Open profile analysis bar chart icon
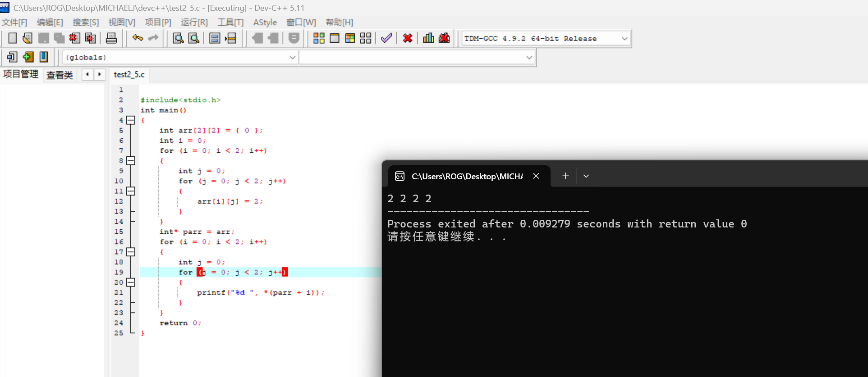 [x=428, y=38]
